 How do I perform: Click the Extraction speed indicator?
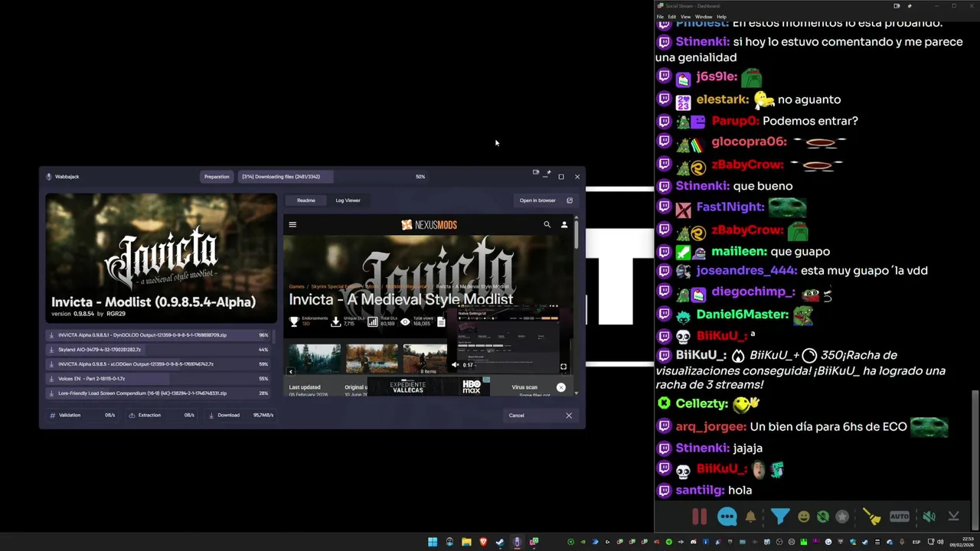162,416
